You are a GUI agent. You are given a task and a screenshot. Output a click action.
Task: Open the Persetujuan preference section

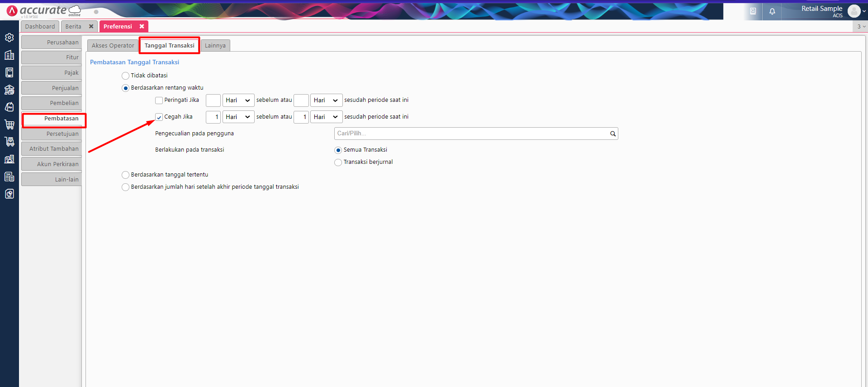(52, 134)
